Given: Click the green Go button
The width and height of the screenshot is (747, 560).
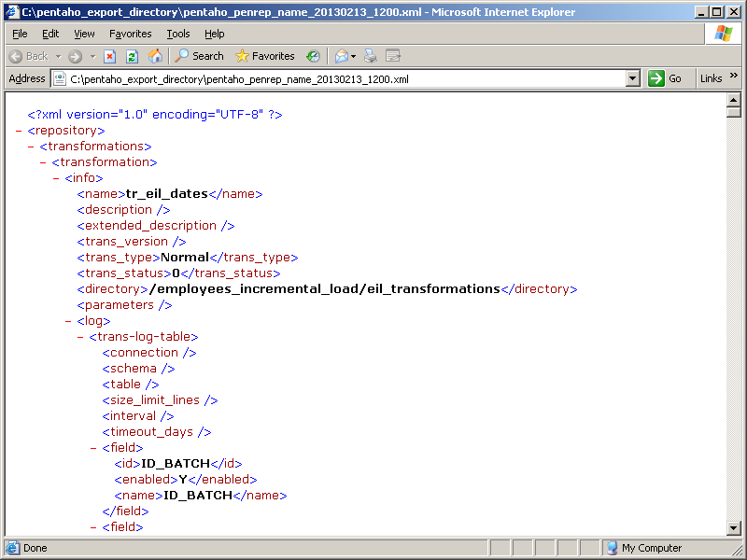Looking at the screenshot, I should [665, 78].
